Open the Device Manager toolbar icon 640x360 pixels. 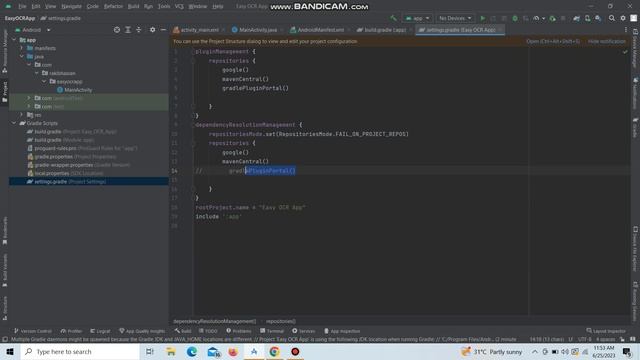587,18
